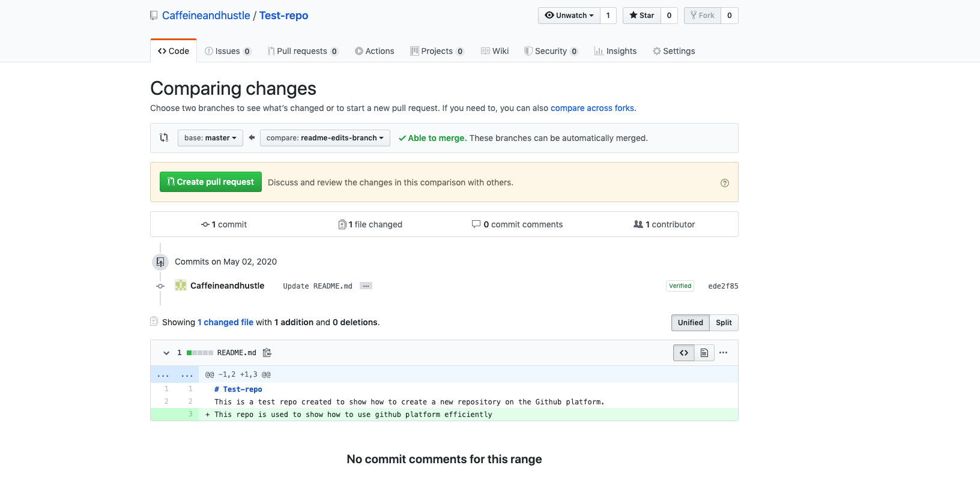The height and width of the screenshot is (504, 980).
Task: Open the base: master branch dropdown
Action: 210,138
